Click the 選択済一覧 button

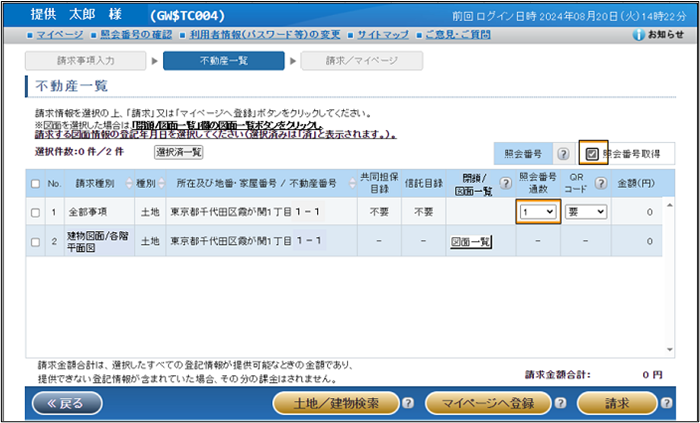[179, 153]
